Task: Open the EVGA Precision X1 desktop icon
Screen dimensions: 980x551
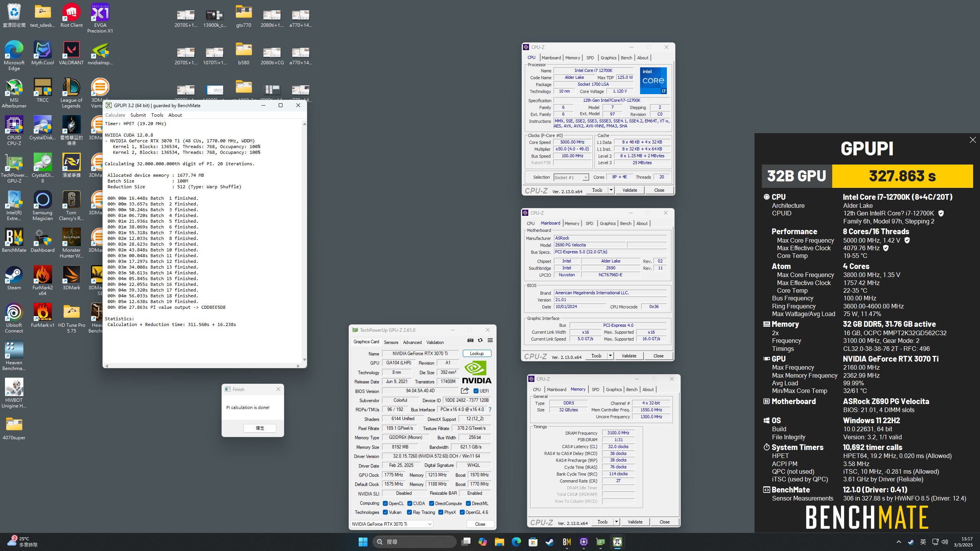Action: pos(100,18)
